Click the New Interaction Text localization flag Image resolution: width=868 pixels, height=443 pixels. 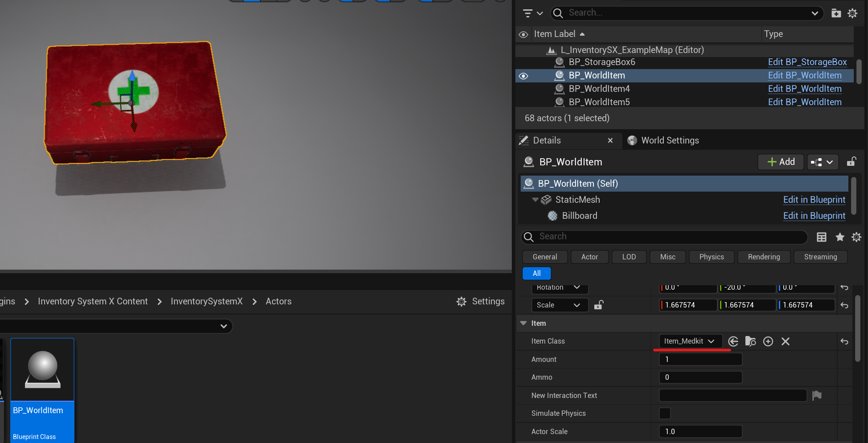coord(817,395)
